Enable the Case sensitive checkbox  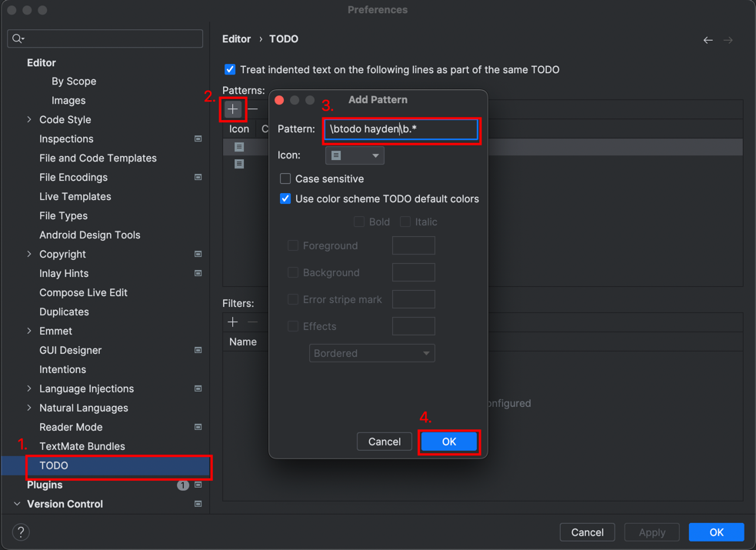tap(285, 178)
